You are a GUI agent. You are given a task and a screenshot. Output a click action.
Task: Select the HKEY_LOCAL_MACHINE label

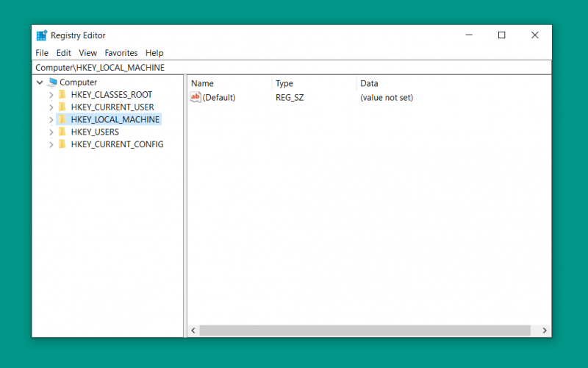pyautogui.click(x=115, y=119)
